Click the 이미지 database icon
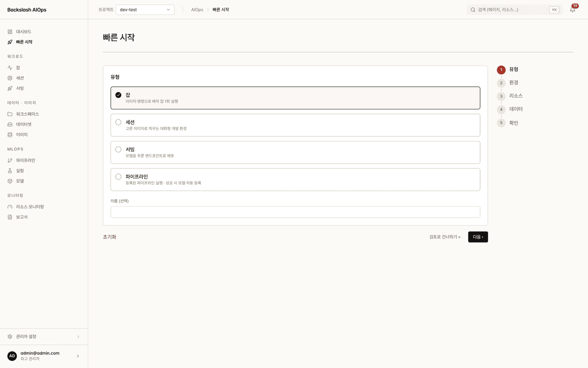The height and width of the screenshot is (368, 588). click(x=10, y=135)
